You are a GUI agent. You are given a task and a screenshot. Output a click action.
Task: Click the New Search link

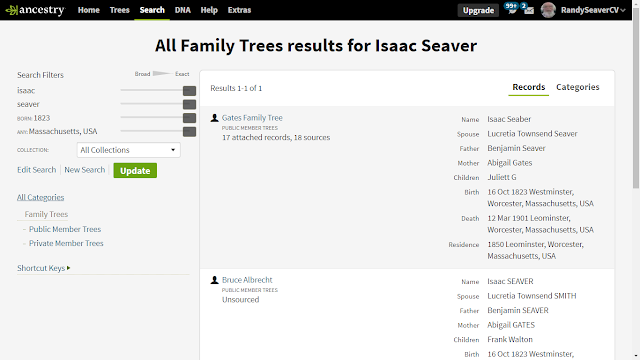pos(84,170)
